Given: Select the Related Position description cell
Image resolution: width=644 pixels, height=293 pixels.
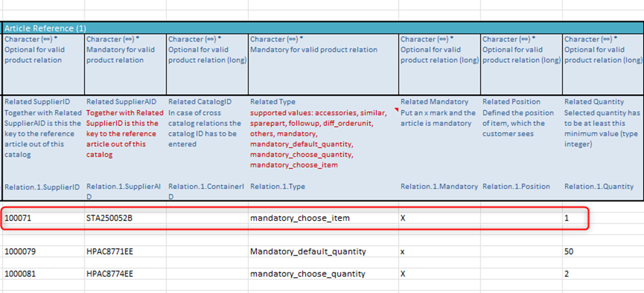Looking at the screenshot, I should coord(521,118).
